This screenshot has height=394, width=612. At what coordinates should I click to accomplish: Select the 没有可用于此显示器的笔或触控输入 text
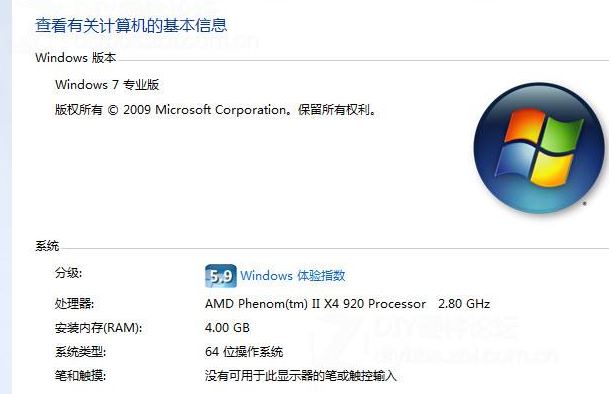click(301, 376)
